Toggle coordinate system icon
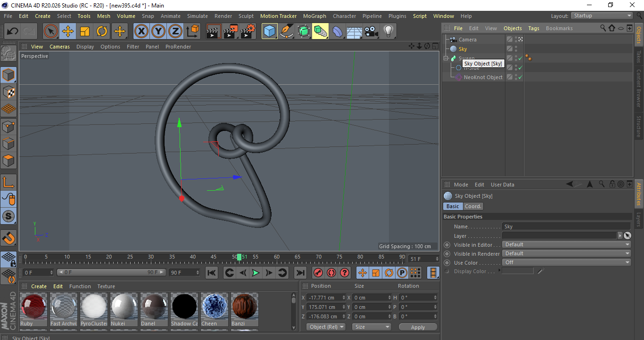This screenshot has height=340, width=644. (x=192, y=32)
